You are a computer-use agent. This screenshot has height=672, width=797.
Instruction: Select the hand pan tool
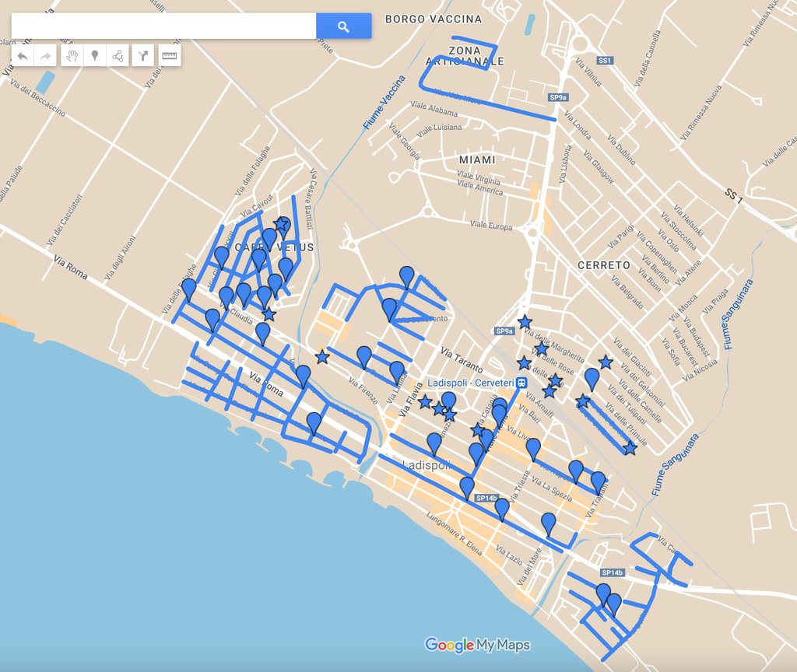click(72, 56)
